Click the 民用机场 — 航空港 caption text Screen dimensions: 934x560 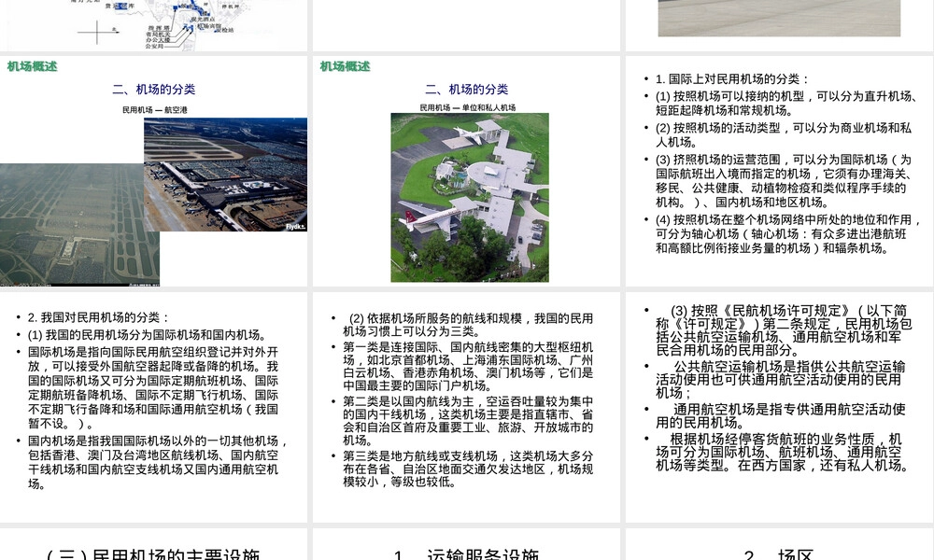point(155,110)
